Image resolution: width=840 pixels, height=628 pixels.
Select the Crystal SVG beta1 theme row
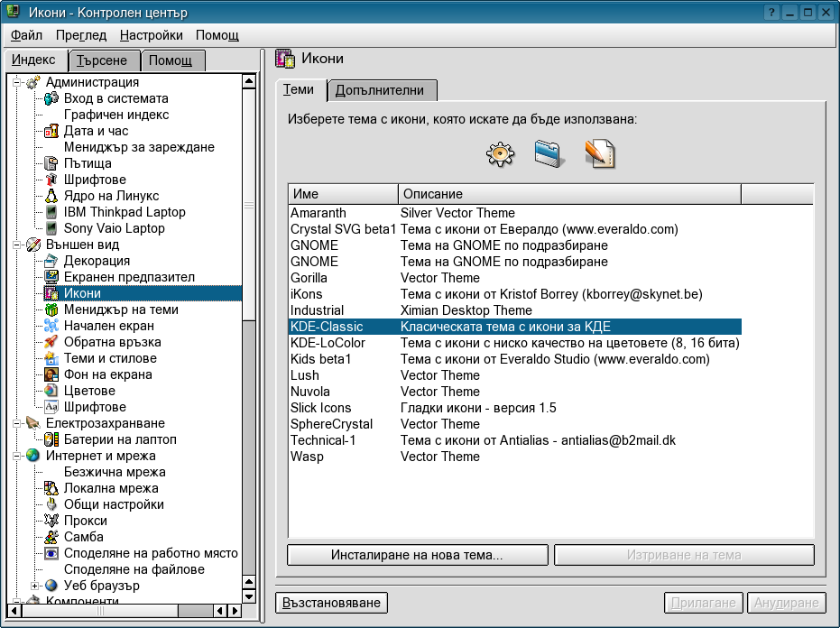343,229
